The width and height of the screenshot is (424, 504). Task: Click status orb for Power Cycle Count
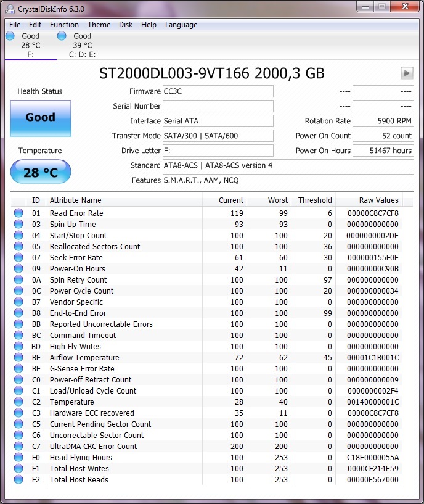18,291
